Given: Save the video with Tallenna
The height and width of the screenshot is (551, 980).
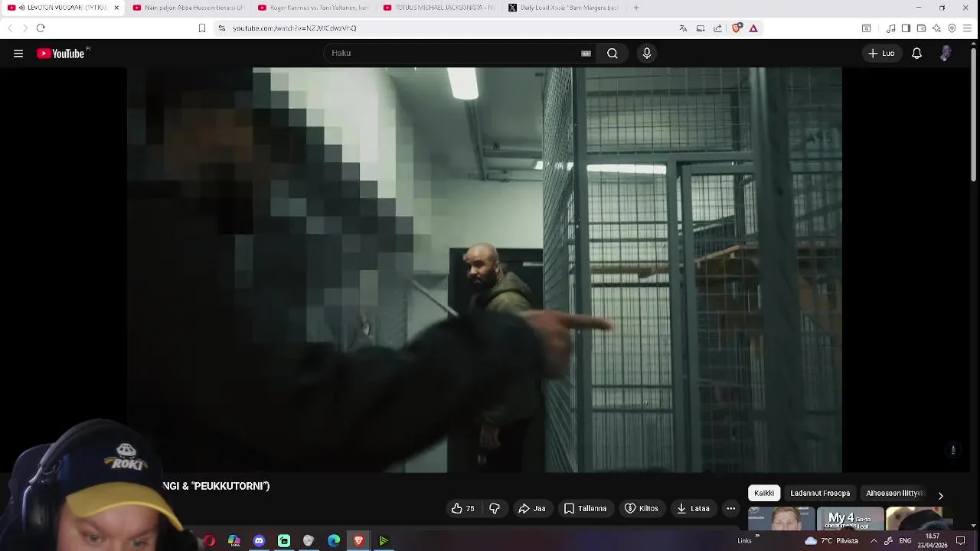Looking at the screenshot, I should [586, 508].
